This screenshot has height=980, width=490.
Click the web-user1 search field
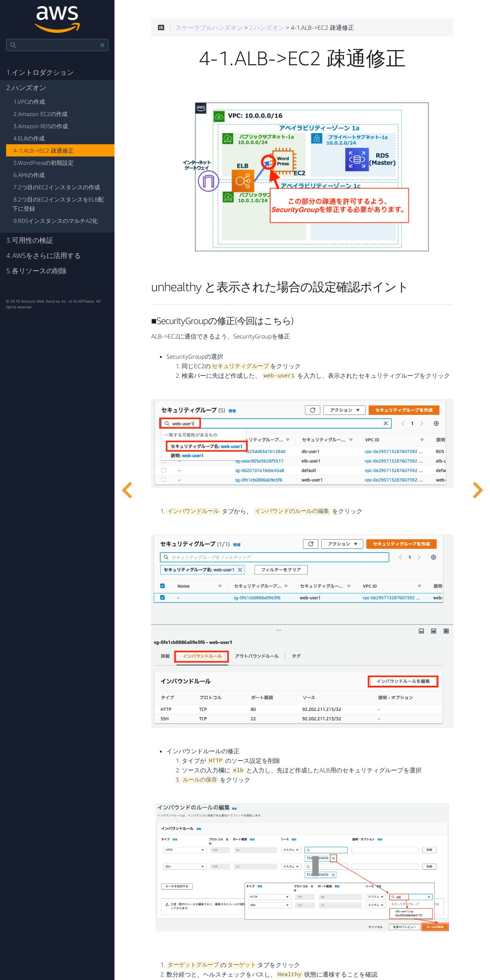[276, 424]
